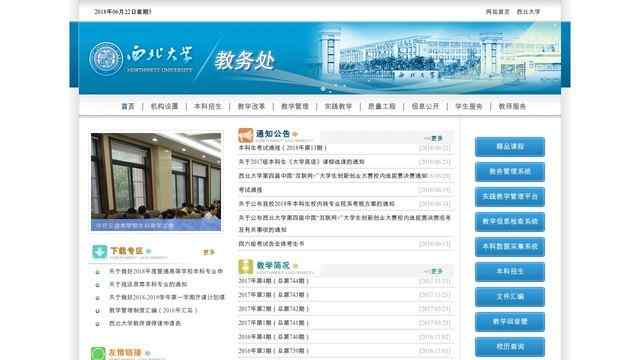The width and height of the screenshot is (640, 360).
Task: Click the 西北大学 link at top right
Action: pyautogui.click(x=529, y=12)
